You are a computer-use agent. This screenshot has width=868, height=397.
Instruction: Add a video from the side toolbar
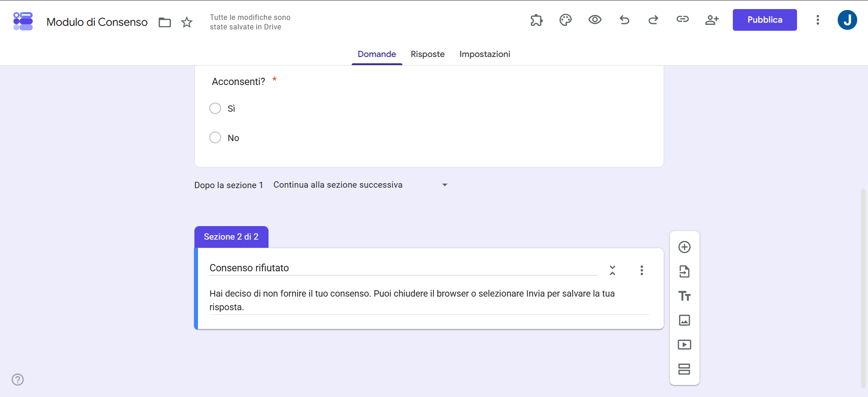coord(684,345)
